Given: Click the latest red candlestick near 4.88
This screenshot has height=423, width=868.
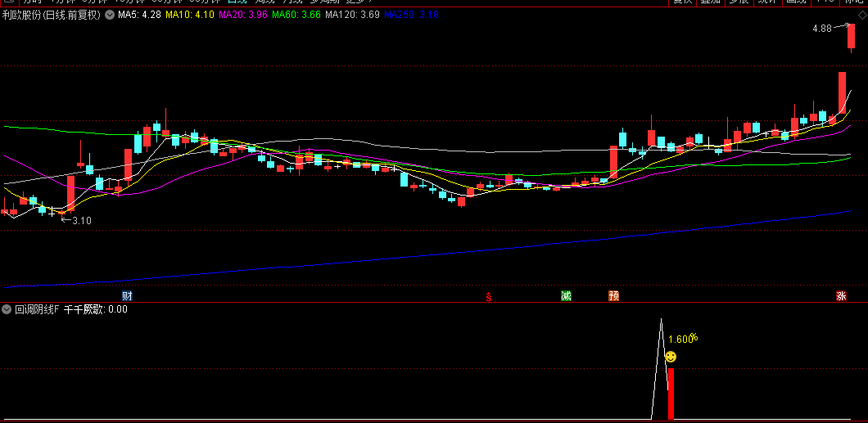Looking at the screenshot, I should click(x=851, y=38).
